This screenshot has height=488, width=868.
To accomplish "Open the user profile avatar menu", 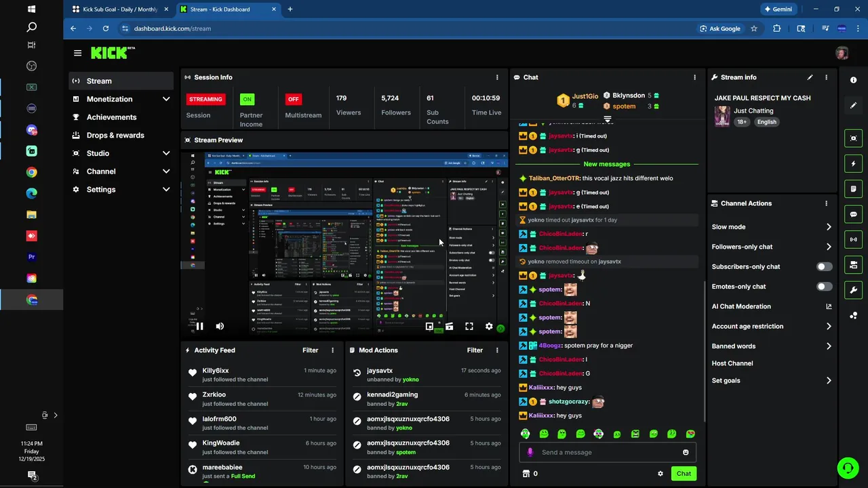I will tap(842, 53).
